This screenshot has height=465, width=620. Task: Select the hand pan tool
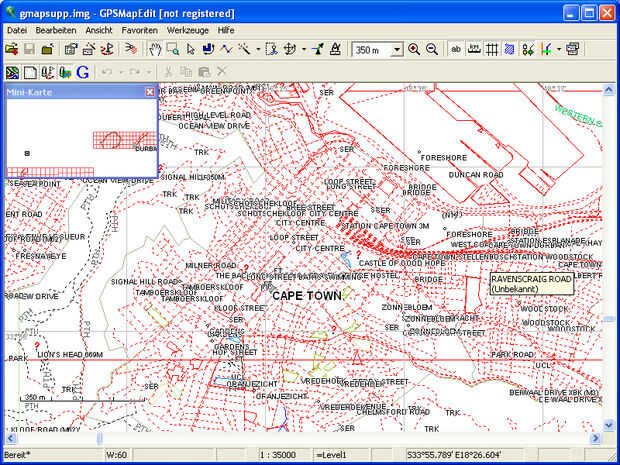point(154,49)
